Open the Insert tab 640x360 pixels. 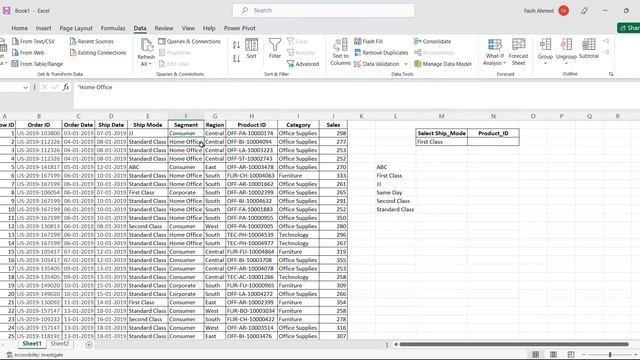click(43, 28)
